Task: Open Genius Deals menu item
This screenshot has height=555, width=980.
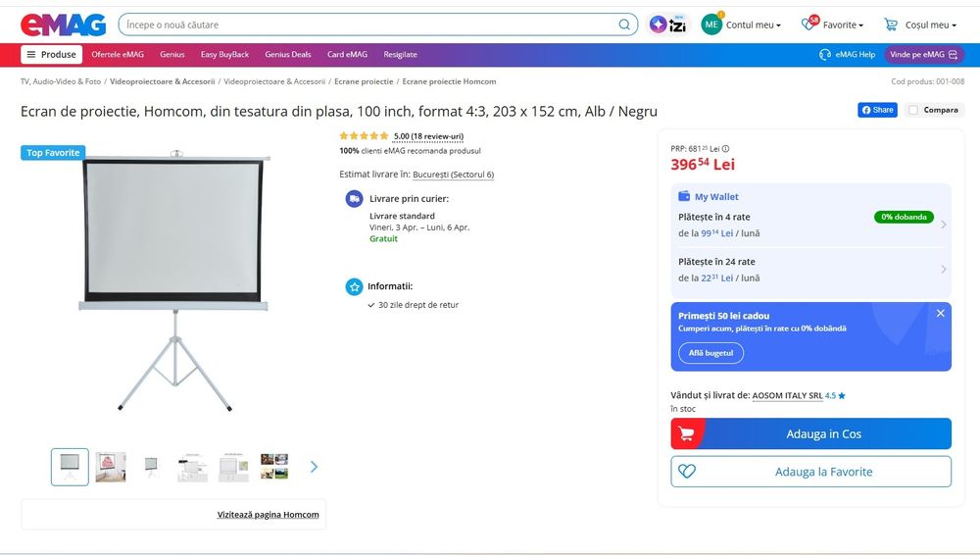Action: tap(287, 55)
